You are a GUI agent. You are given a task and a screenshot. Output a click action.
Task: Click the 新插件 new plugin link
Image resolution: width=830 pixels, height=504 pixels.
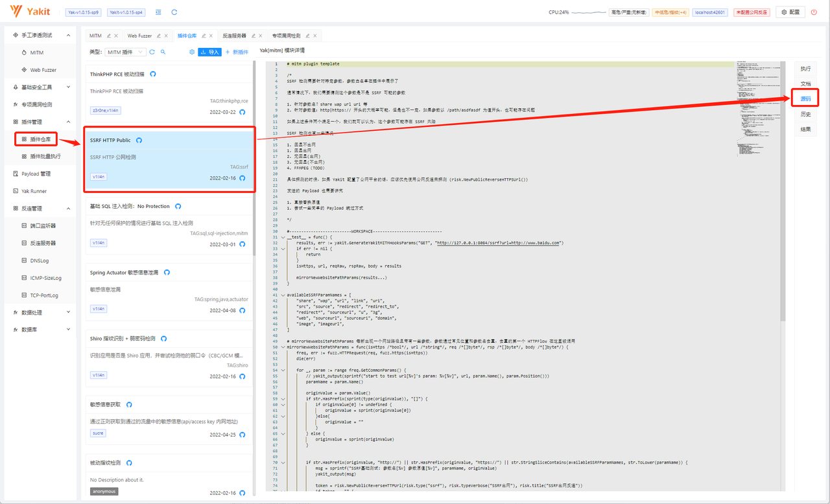237,52
